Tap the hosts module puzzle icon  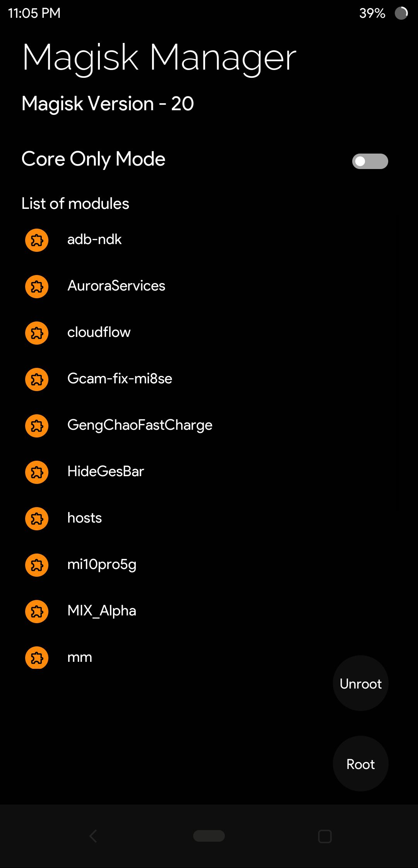tap(37, 519)
